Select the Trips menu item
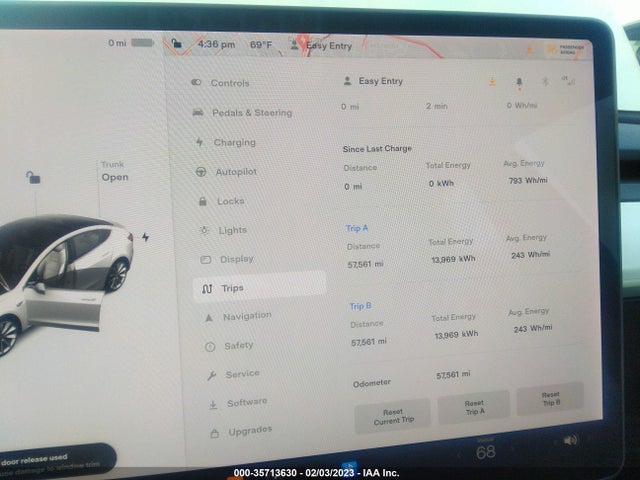This screenshot has height=480, width=640. (260, 287)
